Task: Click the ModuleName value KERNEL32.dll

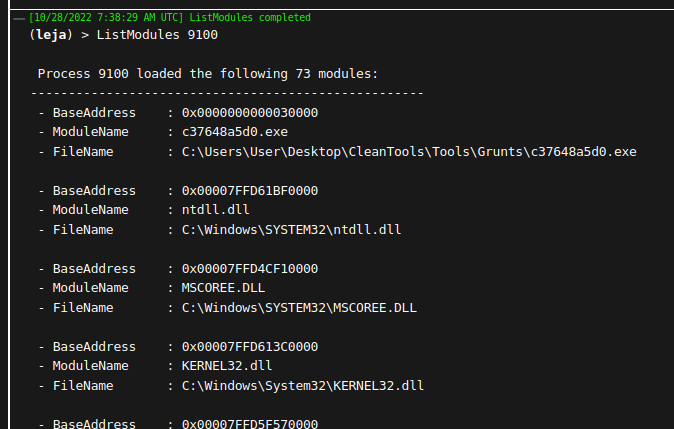Action: click(x=227, y=366)
